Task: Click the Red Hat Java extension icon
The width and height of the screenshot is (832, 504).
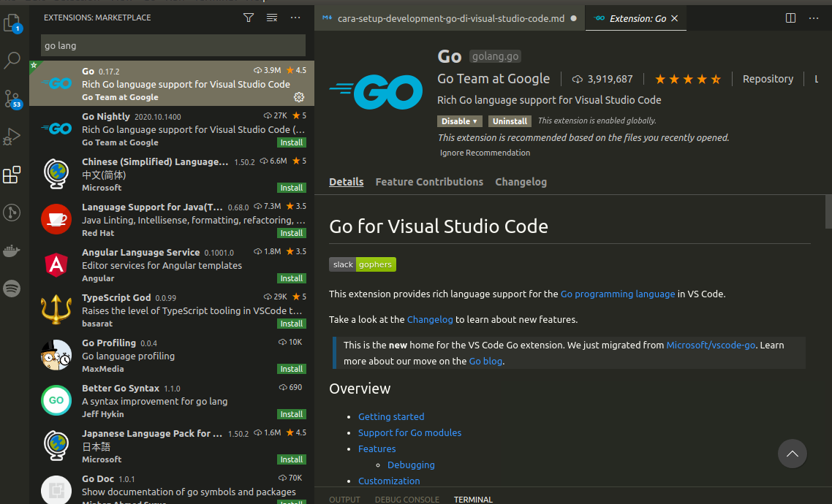Action: (56, 219)
